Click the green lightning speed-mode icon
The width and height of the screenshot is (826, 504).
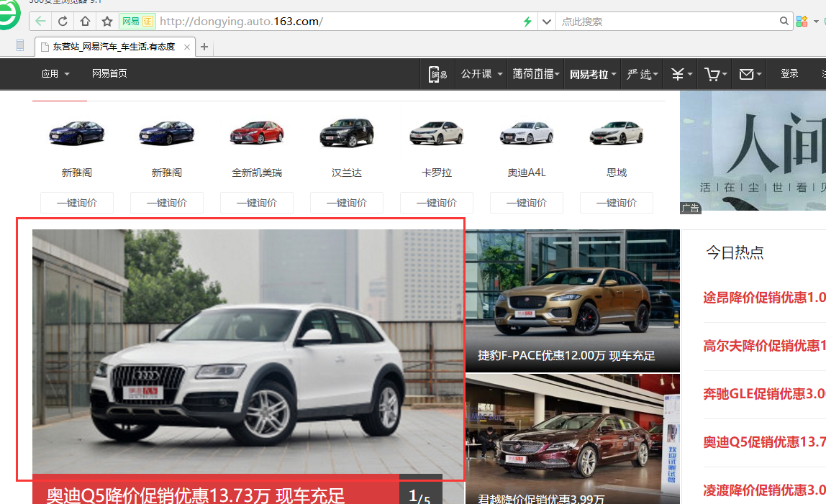[x=527, y=22]
